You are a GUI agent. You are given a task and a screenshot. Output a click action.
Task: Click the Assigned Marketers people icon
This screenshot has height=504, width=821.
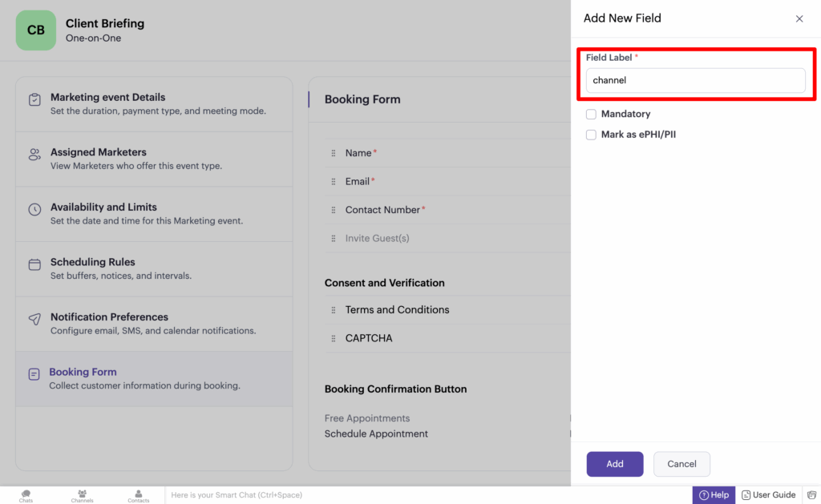click(x=34, y=155)
